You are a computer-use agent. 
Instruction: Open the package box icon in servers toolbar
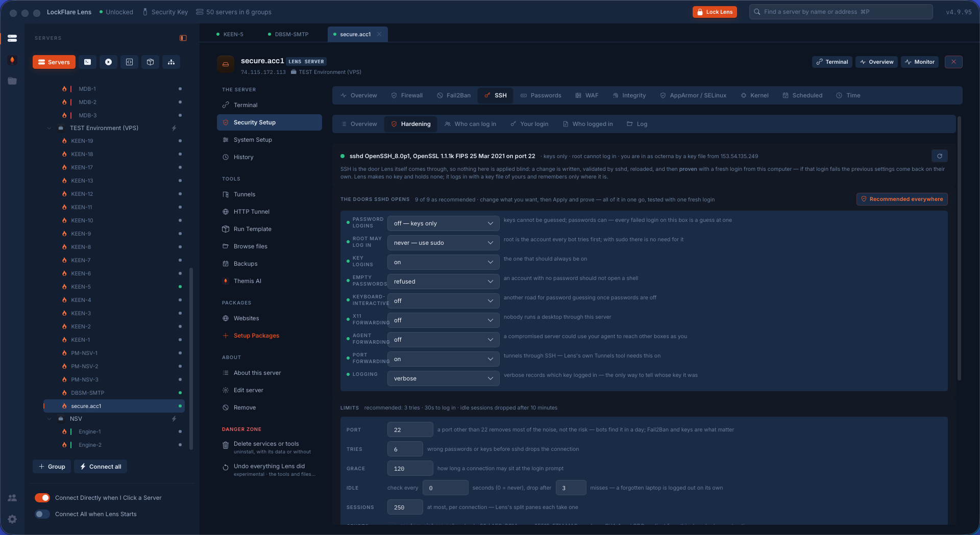151,62
